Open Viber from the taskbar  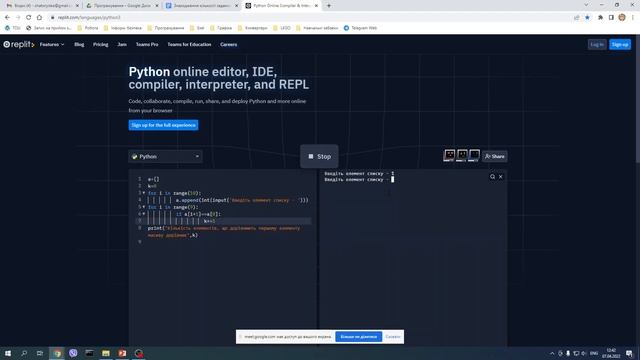(x=73, y=353)
